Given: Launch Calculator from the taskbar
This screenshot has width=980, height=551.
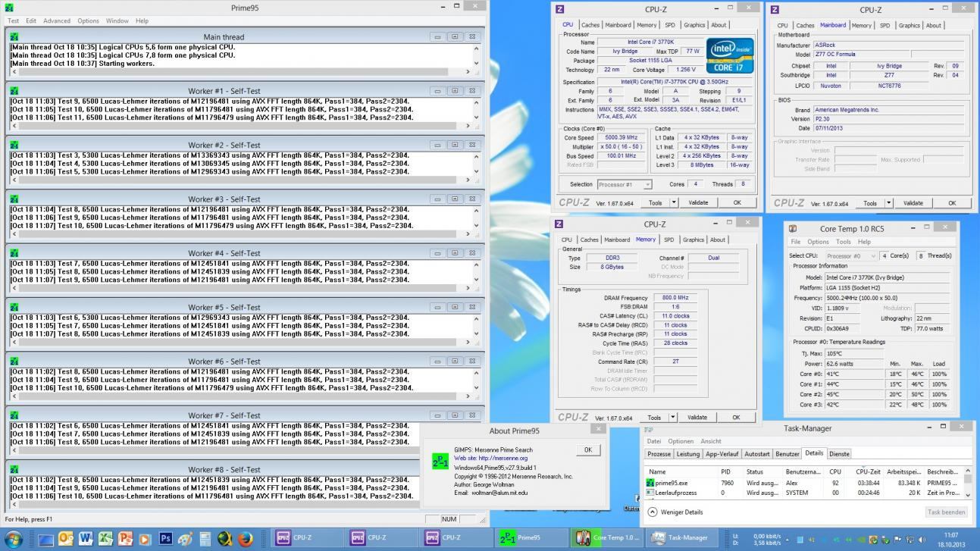Looking at the screenshot, I should point(205,539).
